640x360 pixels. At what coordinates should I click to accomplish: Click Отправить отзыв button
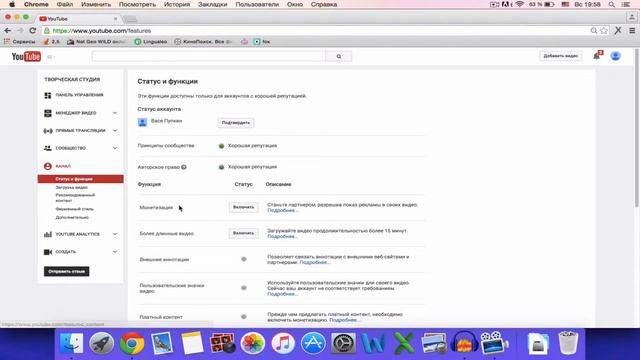click(x=67, y=271)
